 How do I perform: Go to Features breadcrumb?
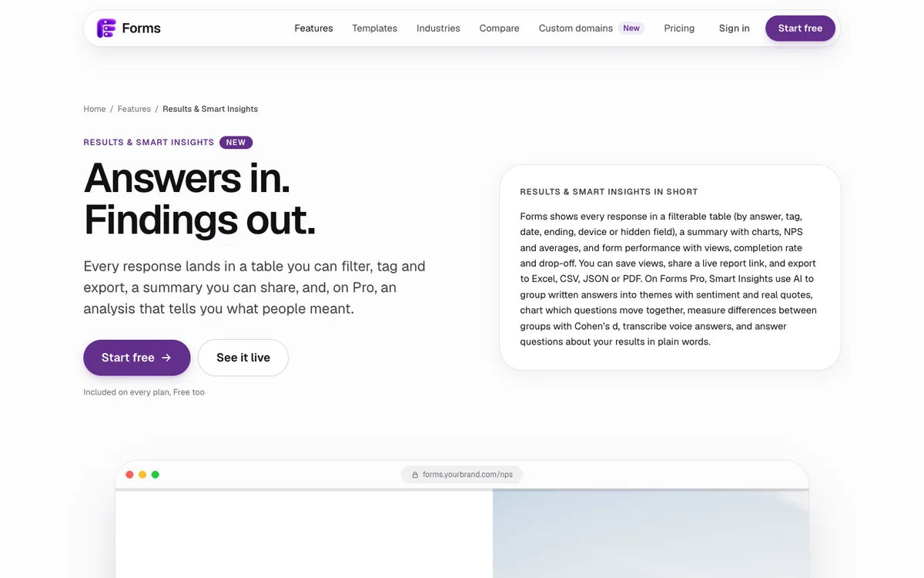(x=134, y=109)
